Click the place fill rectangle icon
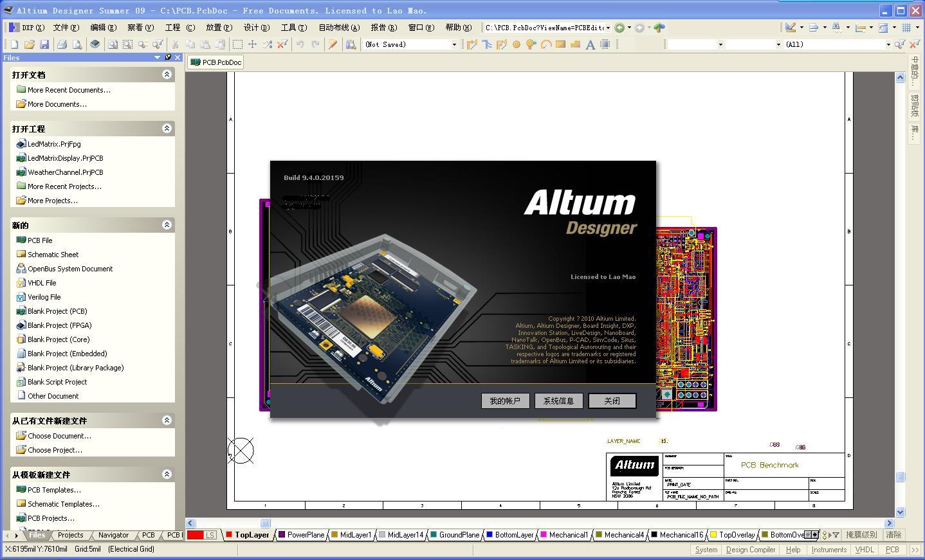 [x=560, y=44]
